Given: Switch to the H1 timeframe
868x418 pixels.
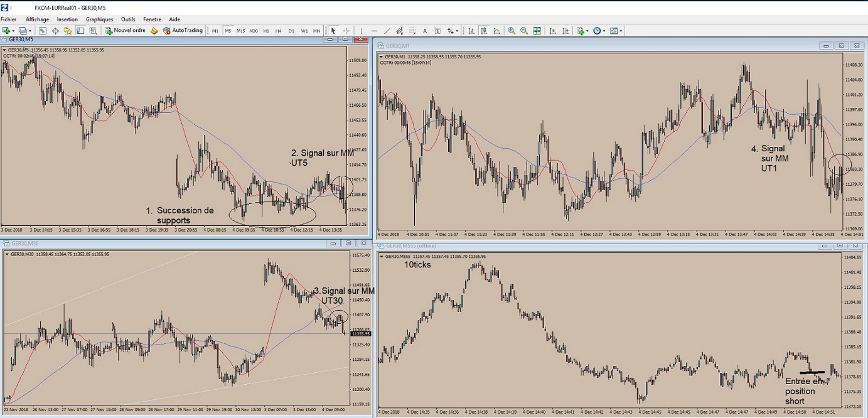Looking at the screenshot, I should (x=266, y=31).
